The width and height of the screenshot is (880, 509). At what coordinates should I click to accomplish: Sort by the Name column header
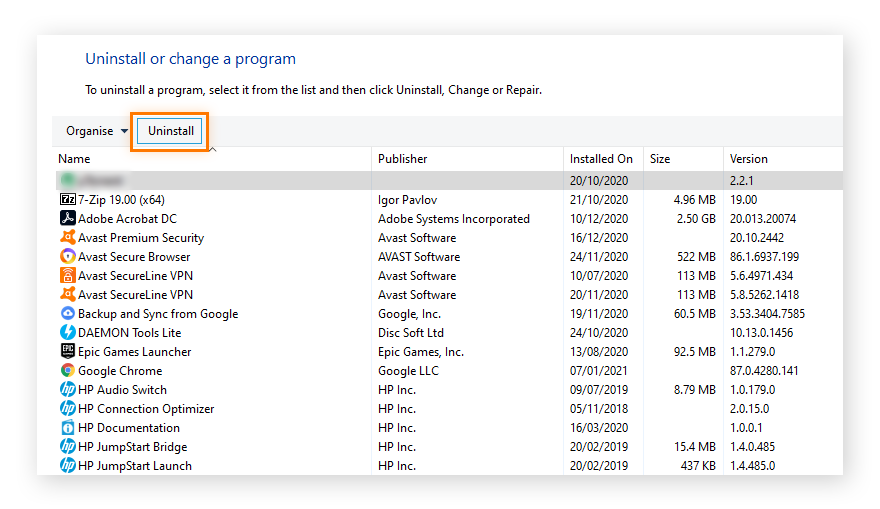[74, 159]
